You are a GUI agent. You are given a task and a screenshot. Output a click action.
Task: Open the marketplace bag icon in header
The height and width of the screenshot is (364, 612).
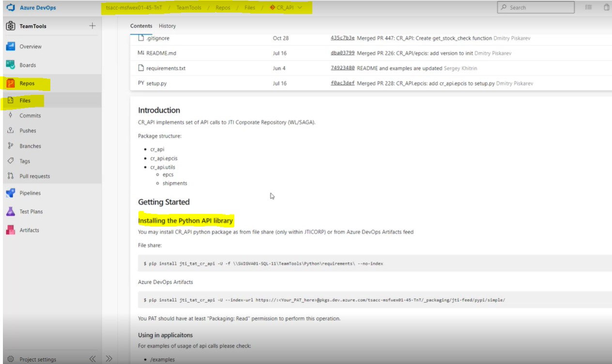(x=607, y=7)
